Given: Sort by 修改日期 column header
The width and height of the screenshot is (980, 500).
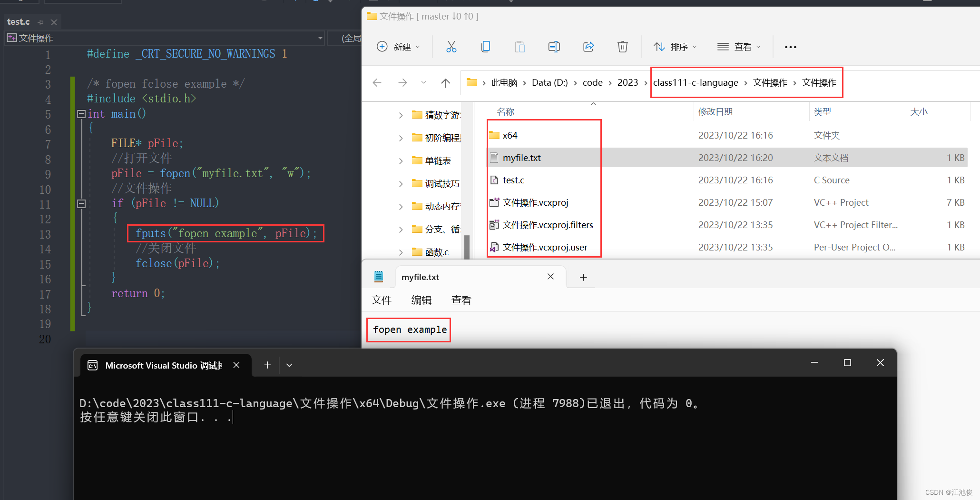Looking at the screenshot, I should pos(715,112).
